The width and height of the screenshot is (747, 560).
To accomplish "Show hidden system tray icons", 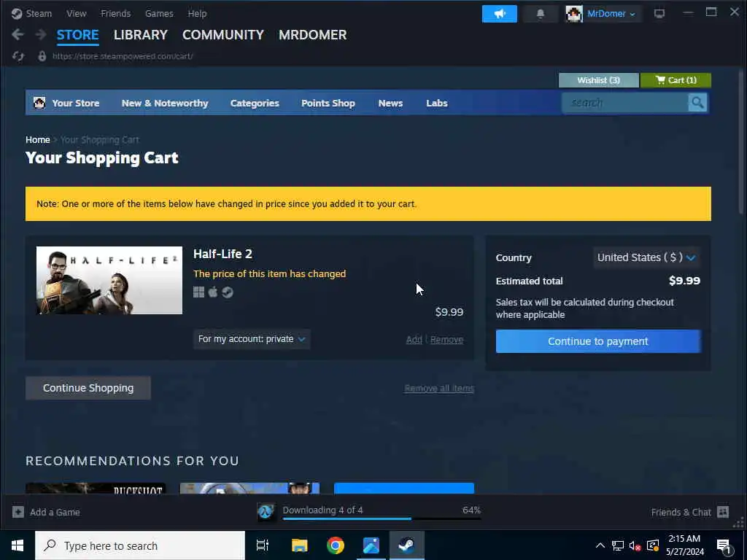I will [x=600, y=545].
